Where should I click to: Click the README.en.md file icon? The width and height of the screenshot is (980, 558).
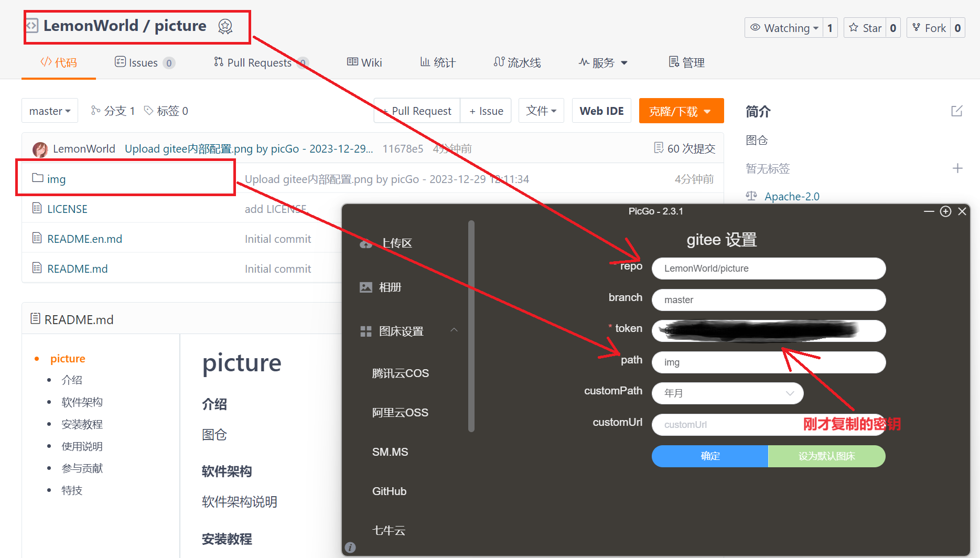[x=37, y=238]
